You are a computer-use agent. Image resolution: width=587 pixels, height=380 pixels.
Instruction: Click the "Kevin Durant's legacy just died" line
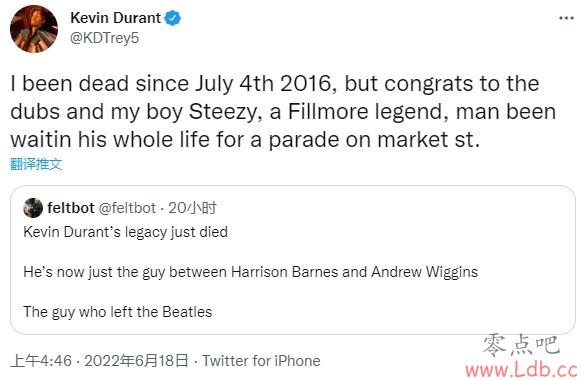point(125,232)
